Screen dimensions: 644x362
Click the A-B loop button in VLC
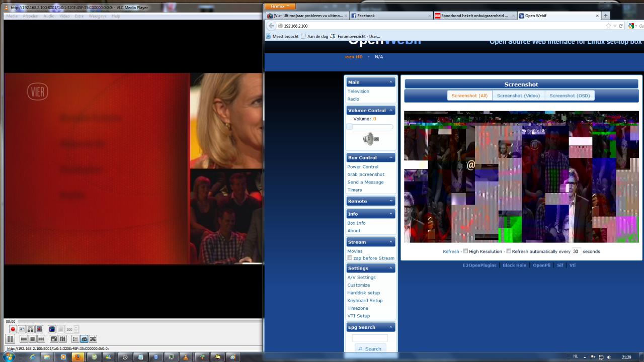point(31,329)
